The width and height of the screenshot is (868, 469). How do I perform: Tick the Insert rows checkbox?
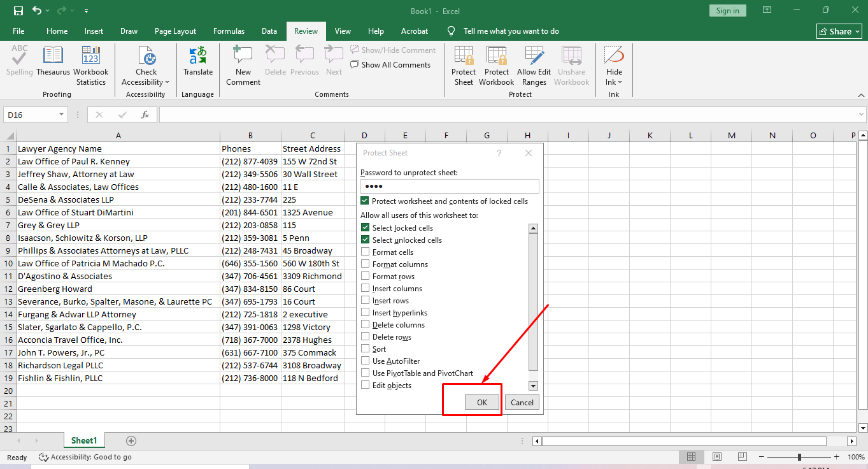point(366,301)
